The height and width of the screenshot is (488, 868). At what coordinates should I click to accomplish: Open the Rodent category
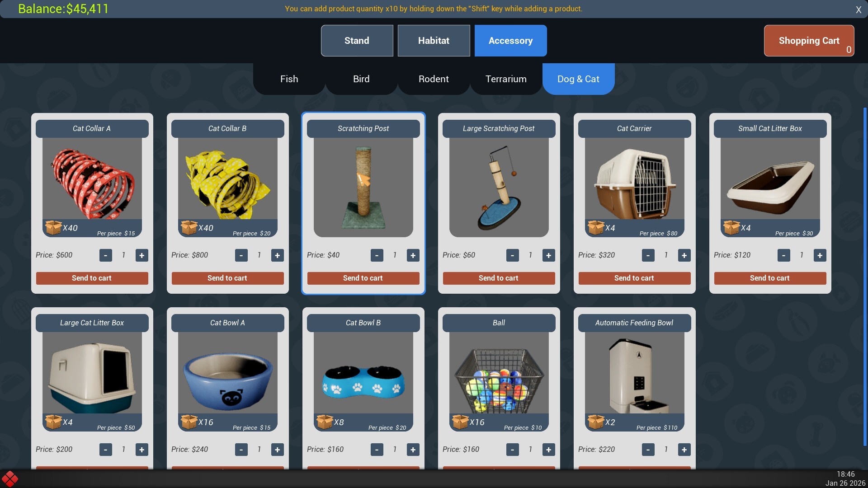(x=433, y=79)
